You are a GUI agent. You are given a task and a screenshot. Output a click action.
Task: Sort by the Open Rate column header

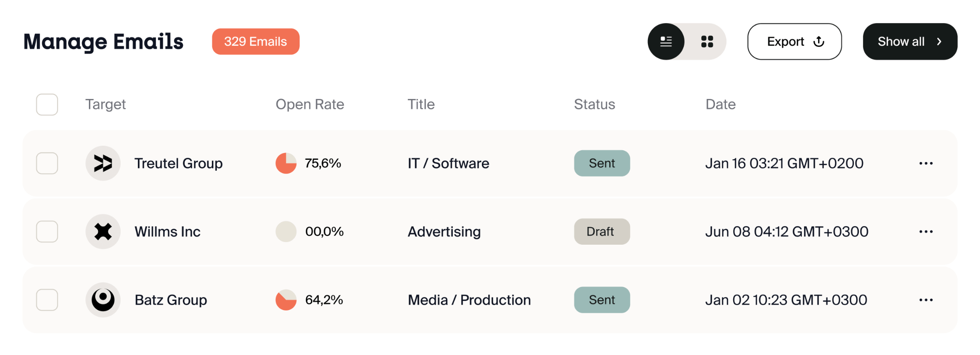(310, 104)
